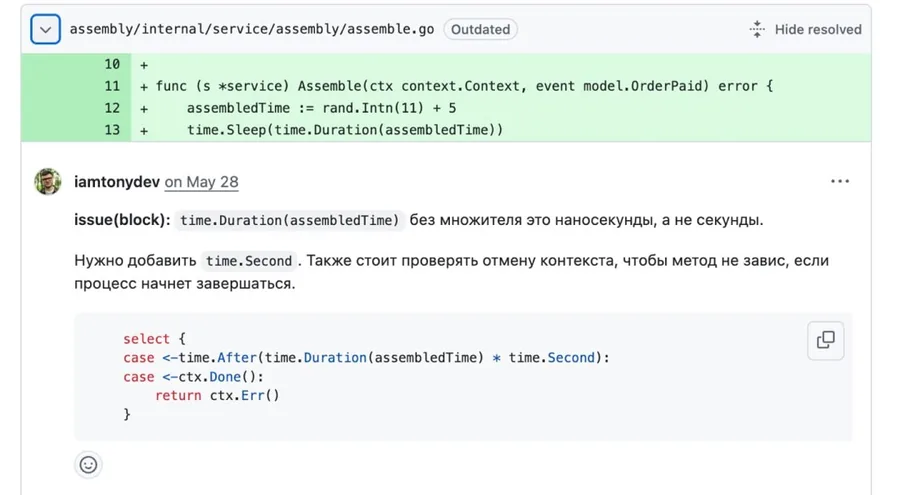Open file path assembly/internal/service/assembly/assemble.go
The image size is (900, 495).
252,29
